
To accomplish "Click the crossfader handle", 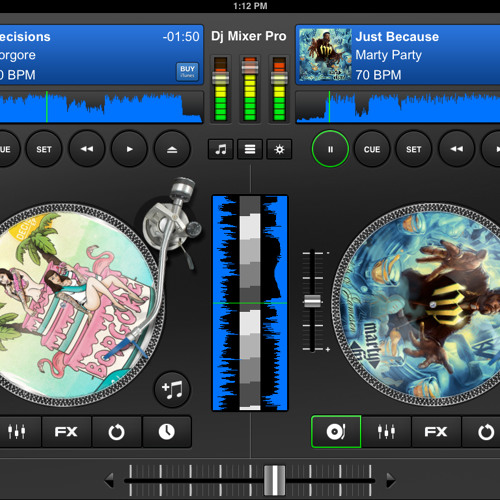I will tap(274, 480).
